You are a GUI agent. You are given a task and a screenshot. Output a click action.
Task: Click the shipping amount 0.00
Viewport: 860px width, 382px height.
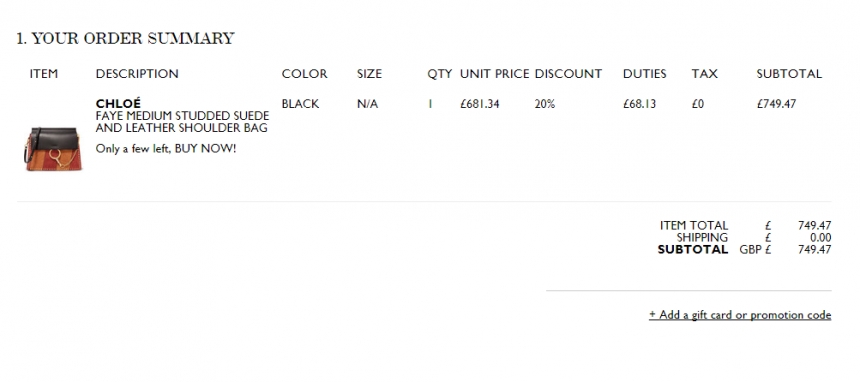821,237
